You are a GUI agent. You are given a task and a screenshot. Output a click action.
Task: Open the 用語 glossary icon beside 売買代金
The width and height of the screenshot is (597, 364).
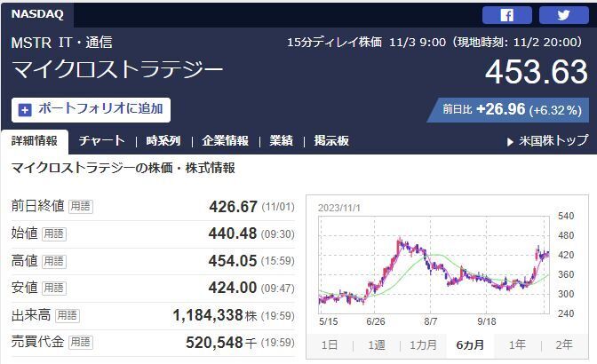tap(81, 343)
